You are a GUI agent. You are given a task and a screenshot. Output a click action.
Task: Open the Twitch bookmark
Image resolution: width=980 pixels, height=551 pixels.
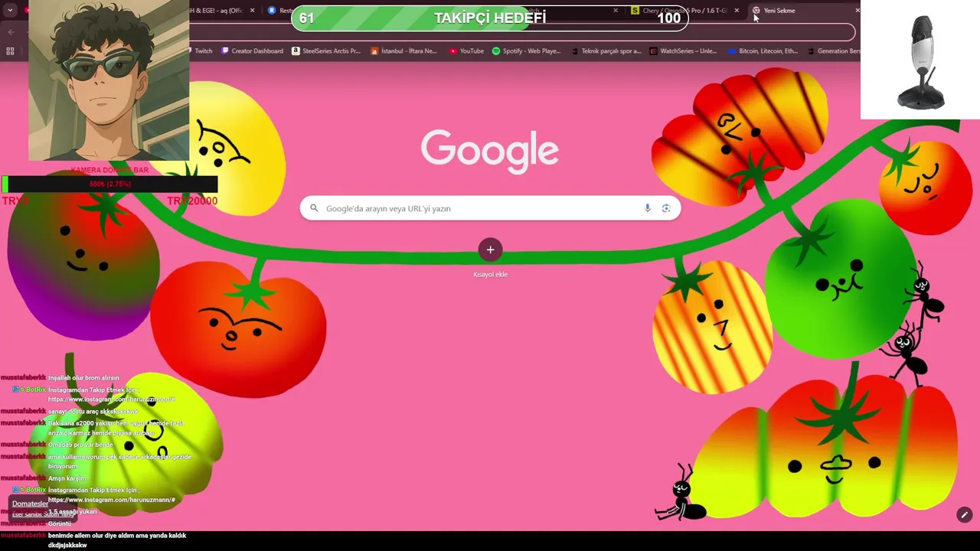tap(199, 51)
